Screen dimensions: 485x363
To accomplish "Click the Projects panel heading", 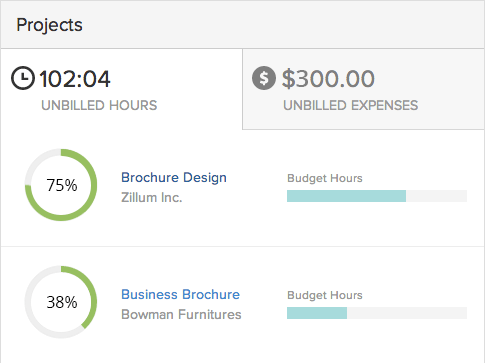I will 49,25.
